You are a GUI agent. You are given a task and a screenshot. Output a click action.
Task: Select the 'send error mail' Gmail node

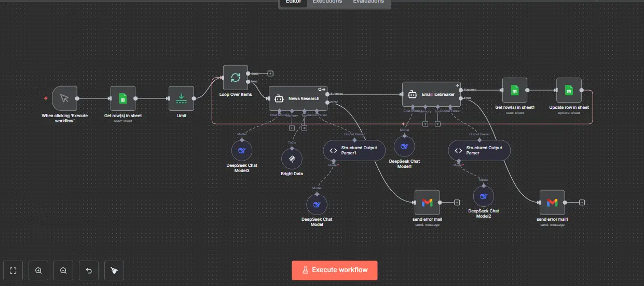pos(427,203)
